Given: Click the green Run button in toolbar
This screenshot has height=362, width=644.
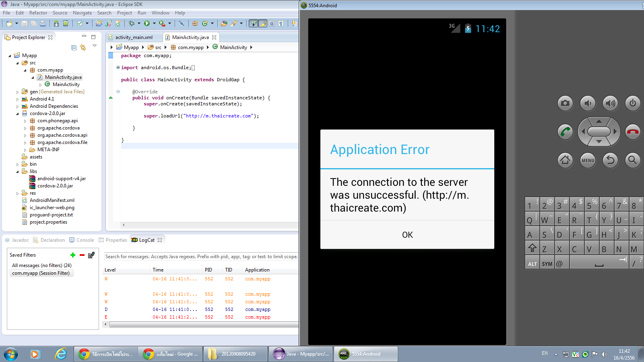Looking at the screenshot, I should (147, 24).
